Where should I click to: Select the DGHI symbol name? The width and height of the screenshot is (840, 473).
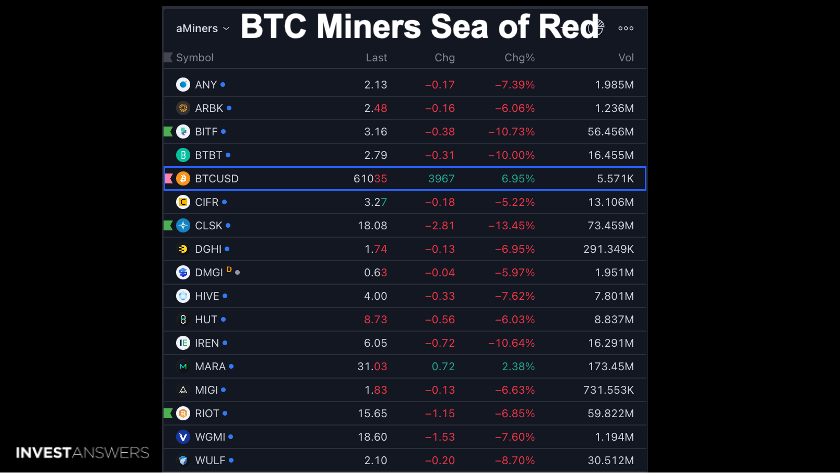[x=208, y=249]
